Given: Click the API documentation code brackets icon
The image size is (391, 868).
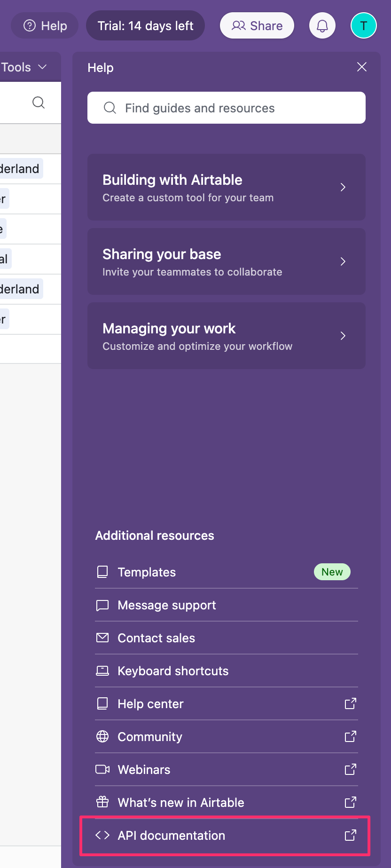Looking at the screenshot, I should click(x=102, y=835).
